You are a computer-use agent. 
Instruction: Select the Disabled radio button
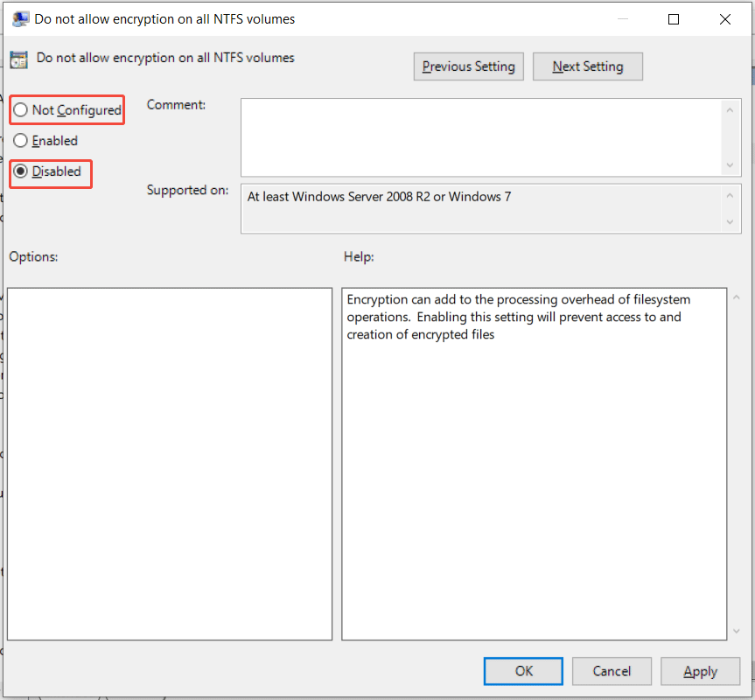(x=20, y=171)
